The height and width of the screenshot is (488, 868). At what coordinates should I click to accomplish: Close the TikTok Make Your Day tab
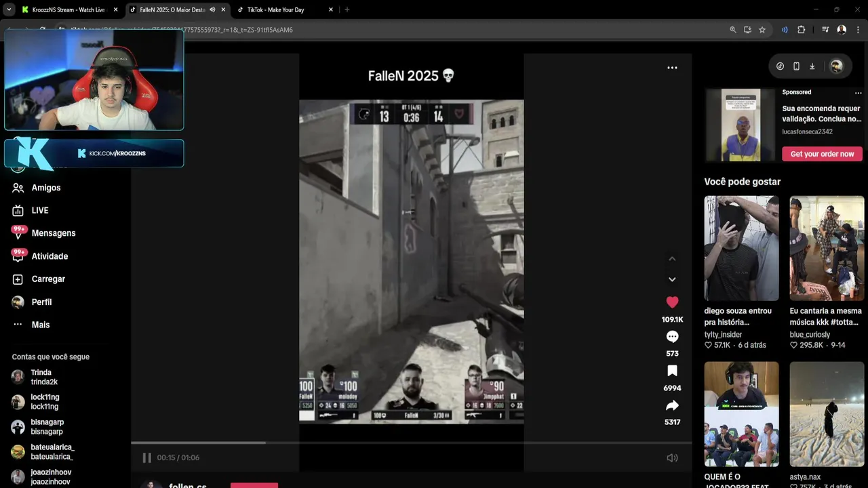pos(331,9)
